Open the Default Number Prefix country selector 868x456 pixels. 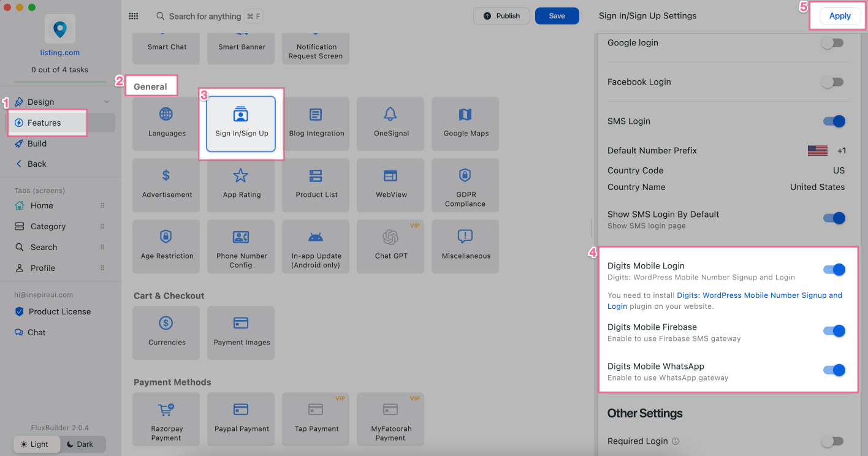pos(826,151)
